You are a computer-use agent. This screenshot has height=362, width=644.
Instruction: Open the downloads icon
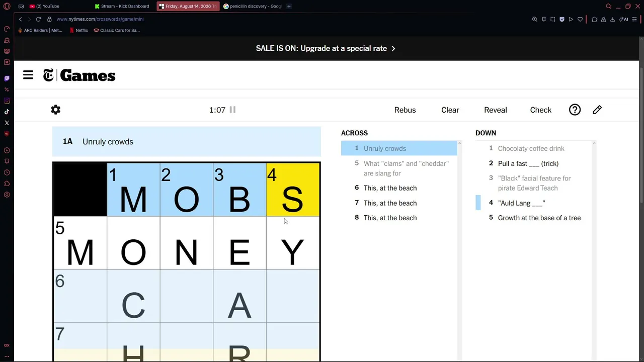tap(612, 19)
